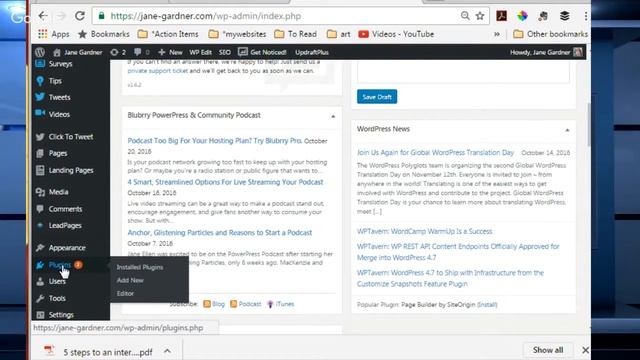Image resolution: width=640 pixels, height=360 pixels.
Task: Select Add New in Plugins flyout
Action: click(x=130, y=280)
